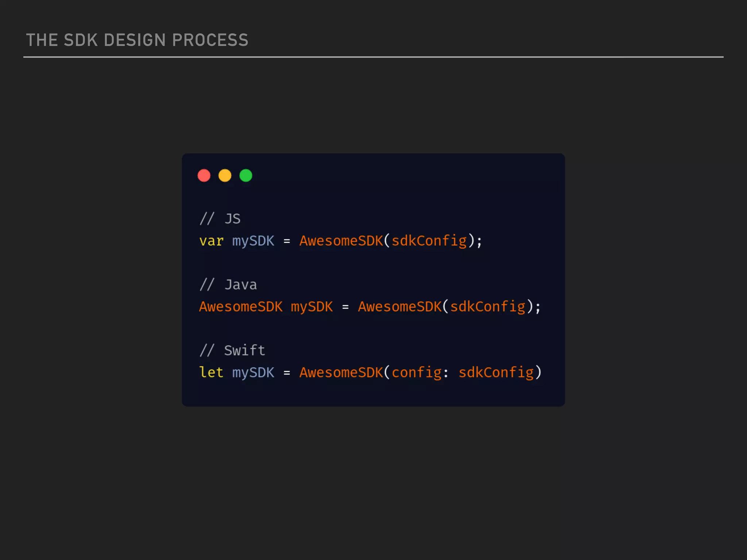Click the '// Java' comment line
The image size is (747, 560).
(228, 284)
